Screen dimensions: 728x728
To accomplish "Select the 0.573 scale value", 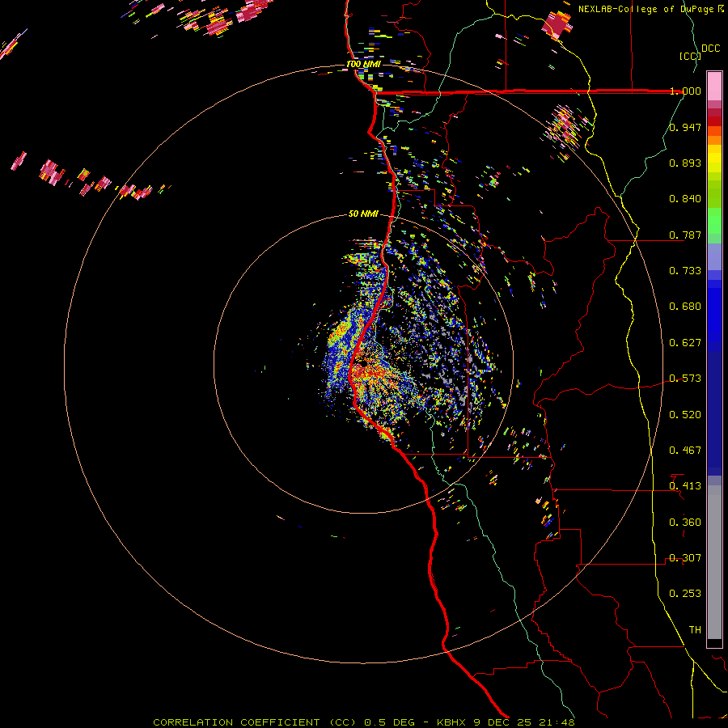I will point(685,379).
